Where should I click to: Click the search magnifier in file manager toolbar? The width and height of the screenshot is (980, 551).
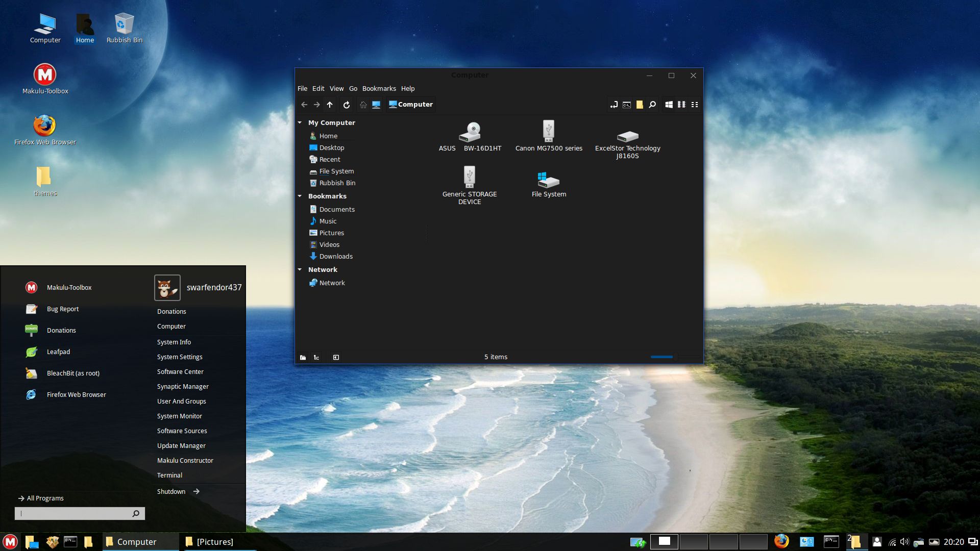(x=652, y=105)
